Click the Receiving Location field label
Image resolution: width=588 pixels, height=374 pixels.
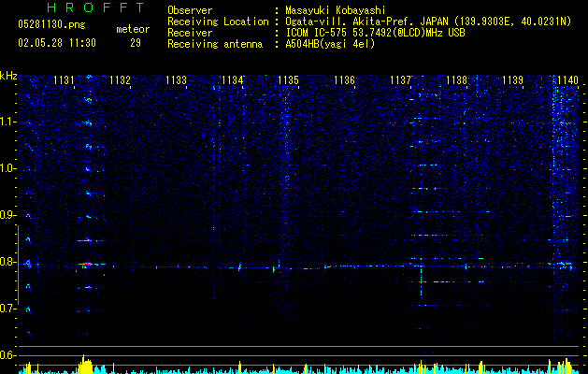[218, 22]
